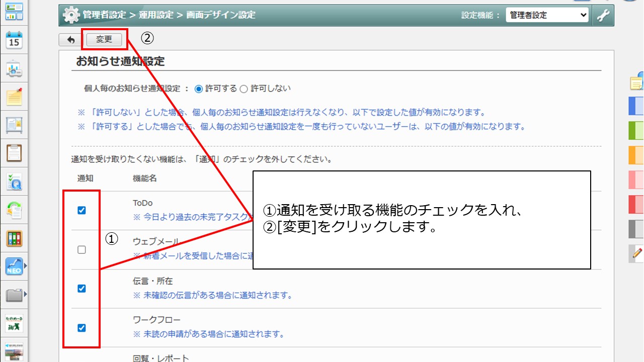This screenshot has height=362, width=644.
Task: Expand the arrow beside the NEO icon
Action: [25, 266]
